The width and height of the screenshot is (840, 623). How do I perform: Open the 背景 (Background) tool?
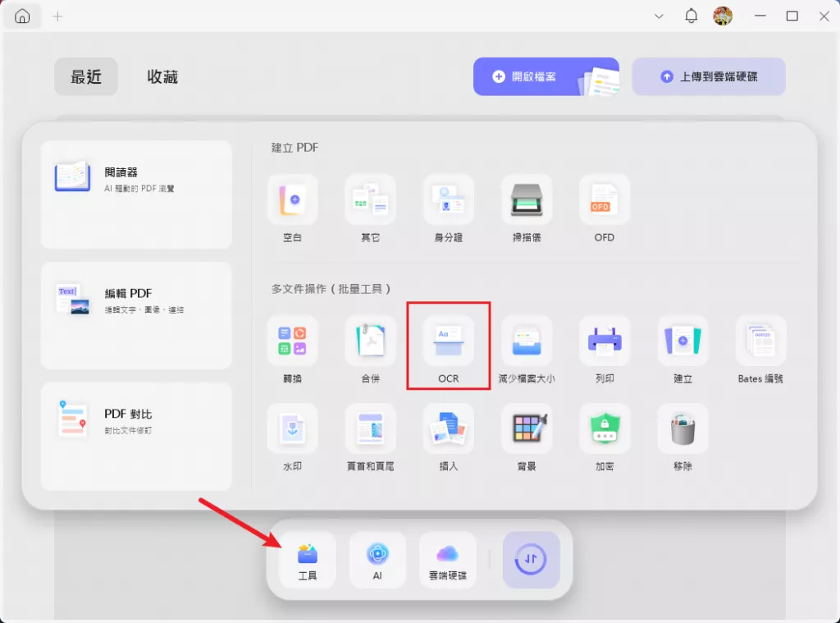click(526, 428)
